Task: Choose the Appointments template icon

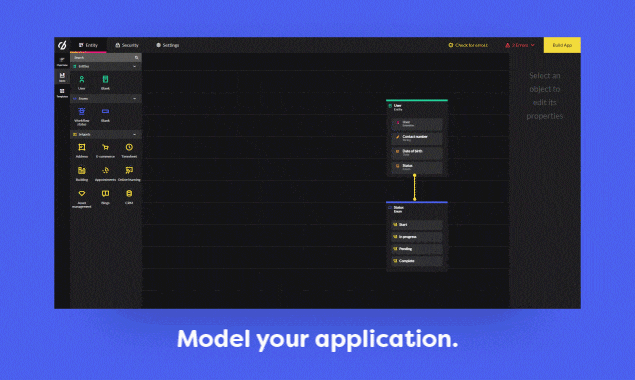Action: point(105,171)
